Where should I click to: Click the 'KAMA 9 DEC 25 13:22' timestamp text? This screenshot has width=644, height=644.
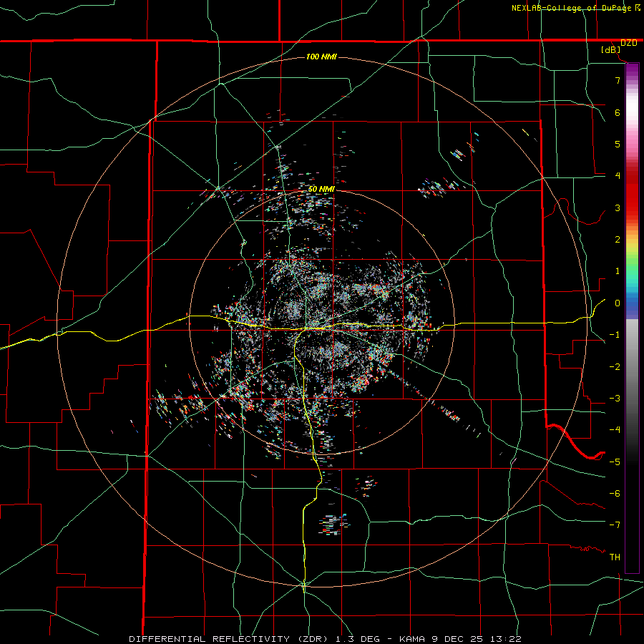[460, 639]
